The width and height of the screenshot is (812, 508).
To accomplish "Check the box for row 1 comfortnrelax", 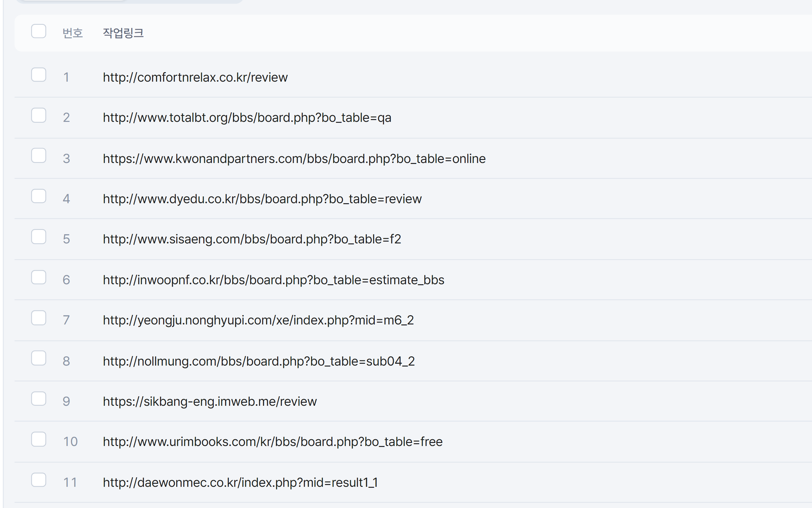I will 39,75.
